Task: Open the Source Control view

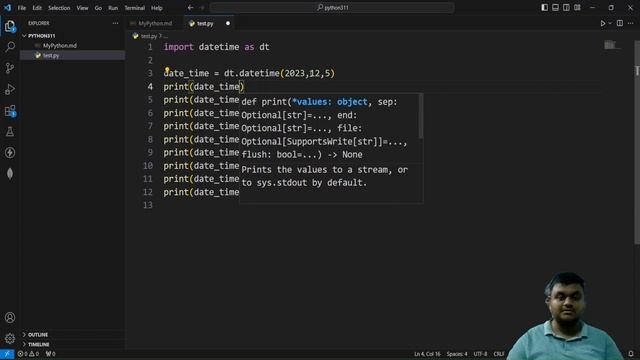Action: coord(10,68)
